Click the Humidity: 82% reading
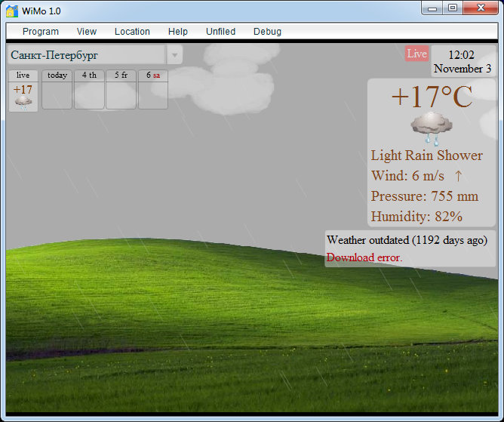Viewport: 504px width, 422px height. pos(416,217)
